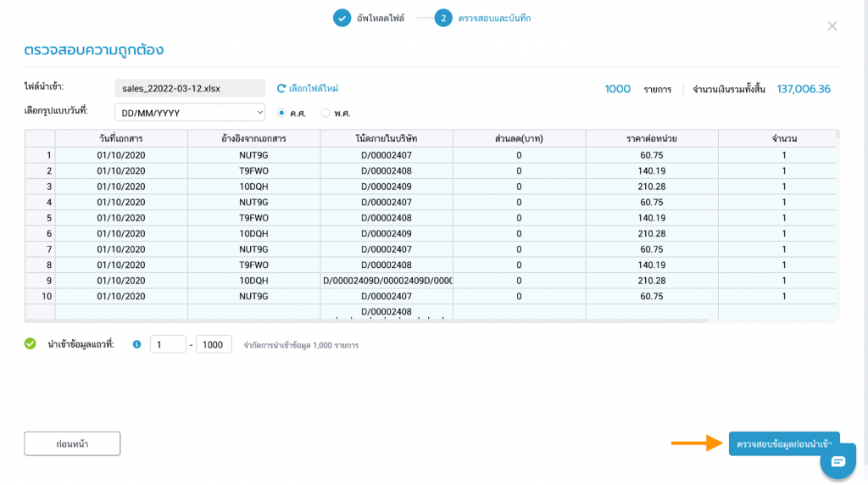Click the ก่อนหน้า button

click(x=72, y=443)
